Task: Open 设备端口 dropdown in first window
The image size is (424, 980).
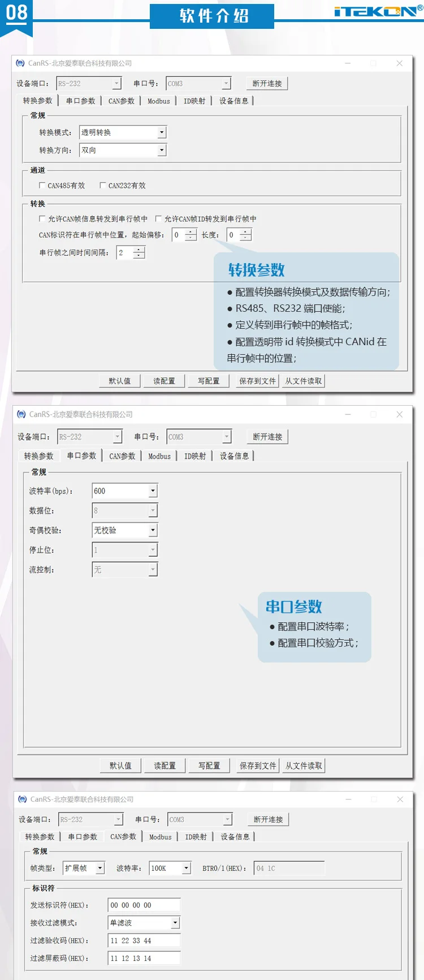Action: 89,83
